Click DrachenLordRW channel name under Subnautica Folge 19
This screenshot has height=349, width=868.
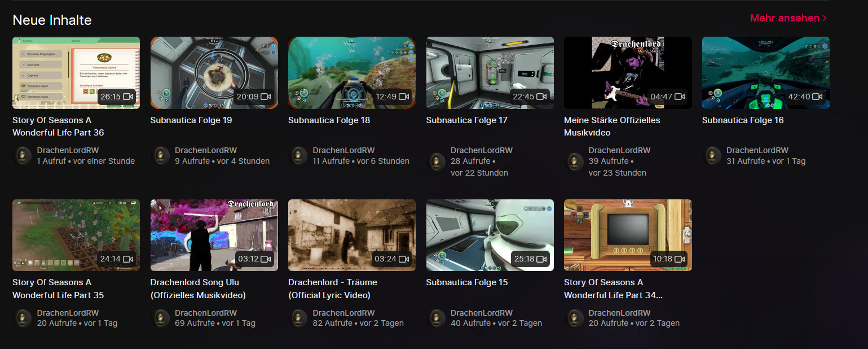coord(206,150)
